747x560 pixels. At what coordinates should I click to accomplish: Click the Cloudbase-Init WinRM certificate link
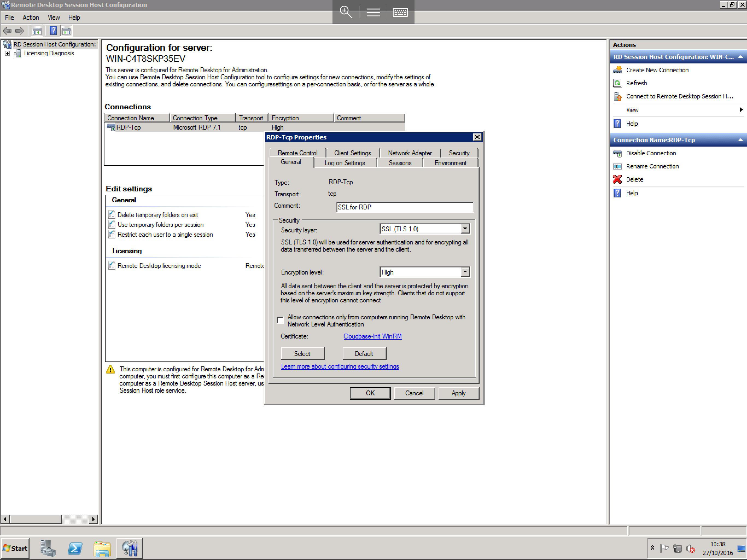click(x=373, y=336)
